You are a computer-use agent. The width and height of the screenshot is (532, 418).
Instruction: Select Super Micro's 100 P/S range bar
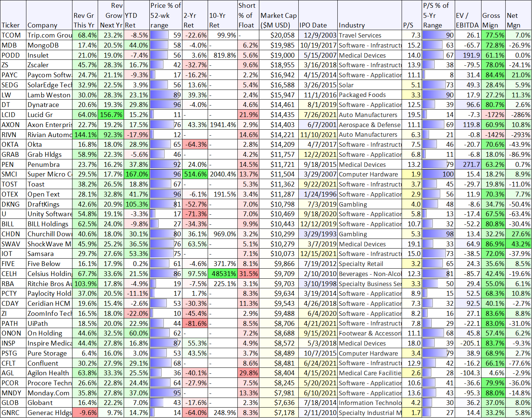(x=438, y=174)
